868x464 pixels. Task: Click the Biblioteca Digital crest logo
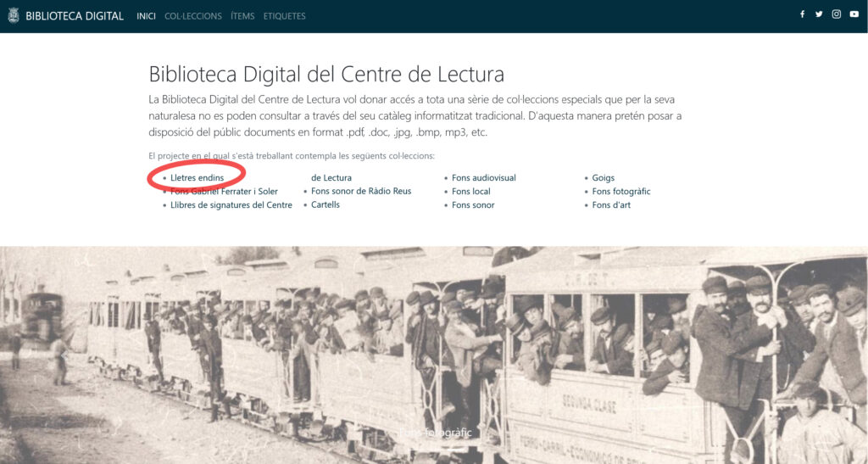tap(13, 15)
